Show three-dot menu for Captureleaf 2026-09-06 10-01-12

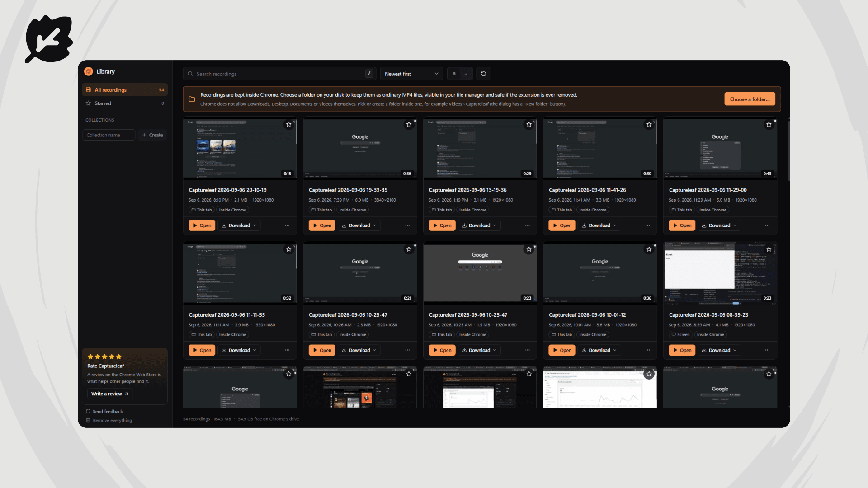pos(647,350)
